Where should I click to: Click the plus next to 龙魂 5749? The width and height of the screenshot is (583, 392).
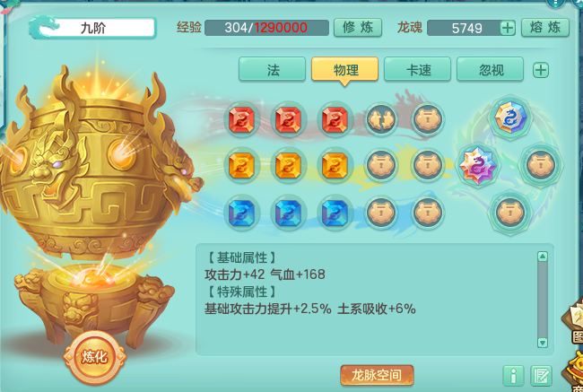508,28
